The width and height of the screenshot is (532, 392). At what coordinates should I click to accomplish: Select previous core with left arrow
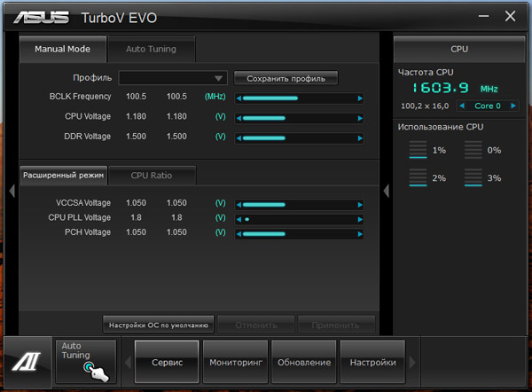tap(462, 106)
